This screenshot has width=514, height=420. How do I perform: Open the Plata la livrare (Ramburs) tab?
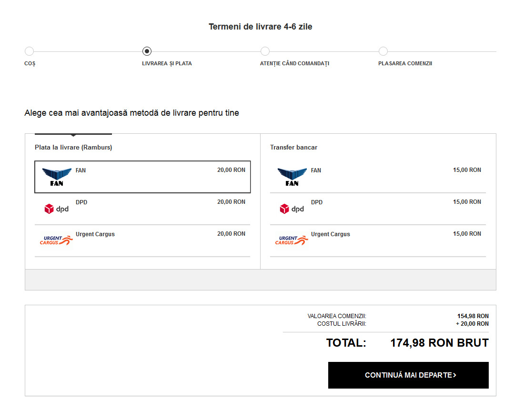click(x=73, y=148)
